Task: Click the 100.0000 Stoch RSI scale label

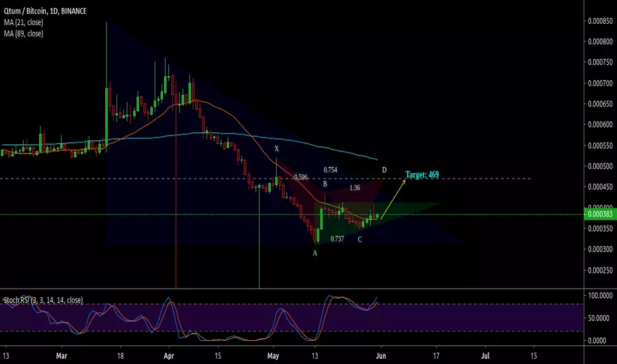Action: pyautogui.click(x=600, y=296)
